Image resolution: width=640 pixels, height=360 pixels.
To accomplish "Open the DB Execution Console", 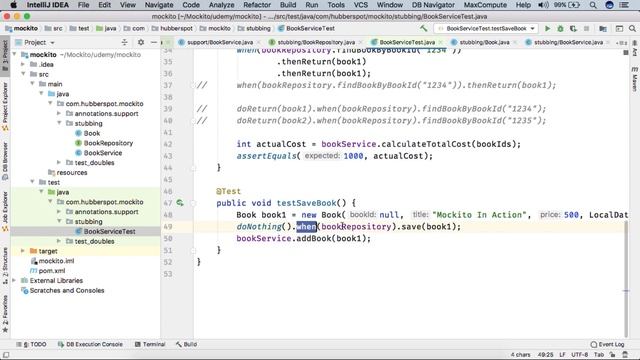I will click(x=90, y=344).
